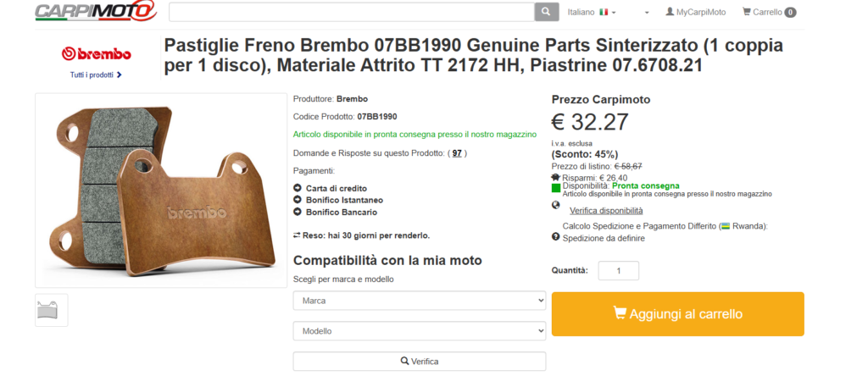Screen dimensions: 868x376
Task: Open the Italiano language dropdown
Action: point(592,12)
